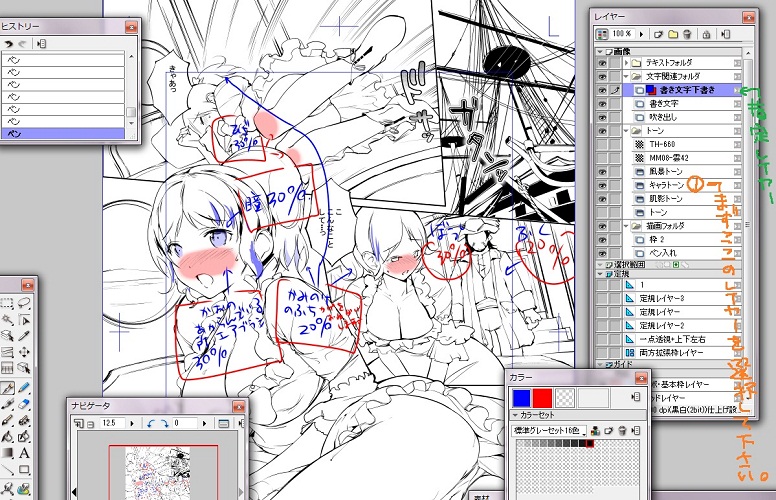Rotate view right in navigator
776x500 pixels.
pyautogui.click(x=164, y=423)
